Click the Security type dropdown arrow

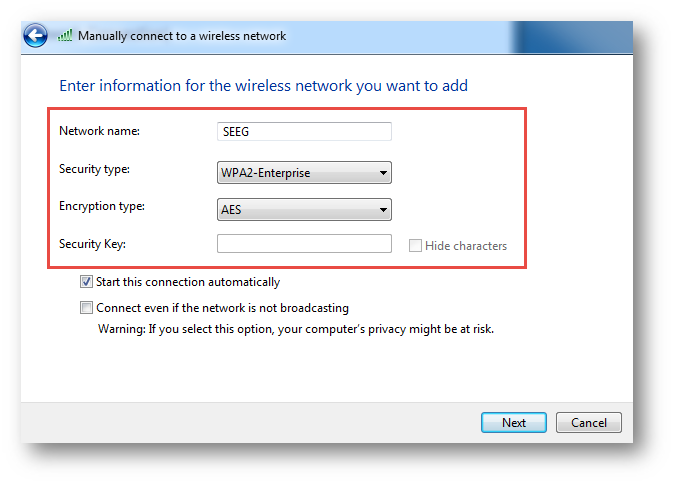(x=383, y=173)
